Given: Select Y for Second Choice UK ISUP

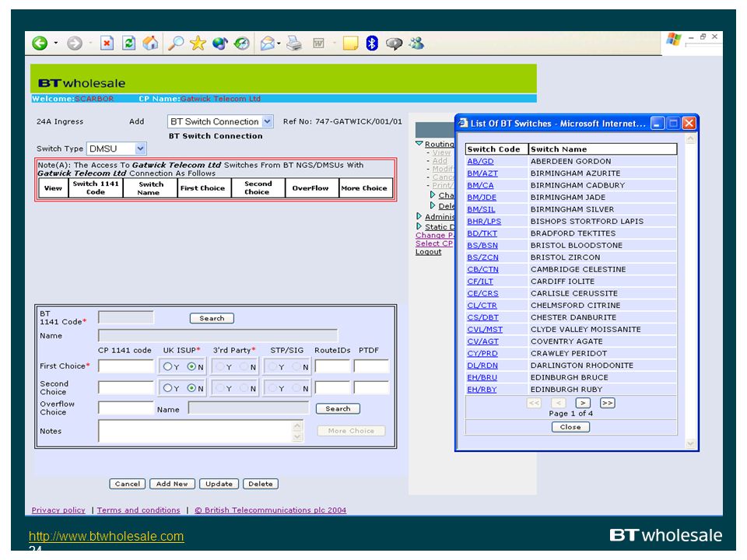Looking at the screenshot, I should (x=167, y=388).
